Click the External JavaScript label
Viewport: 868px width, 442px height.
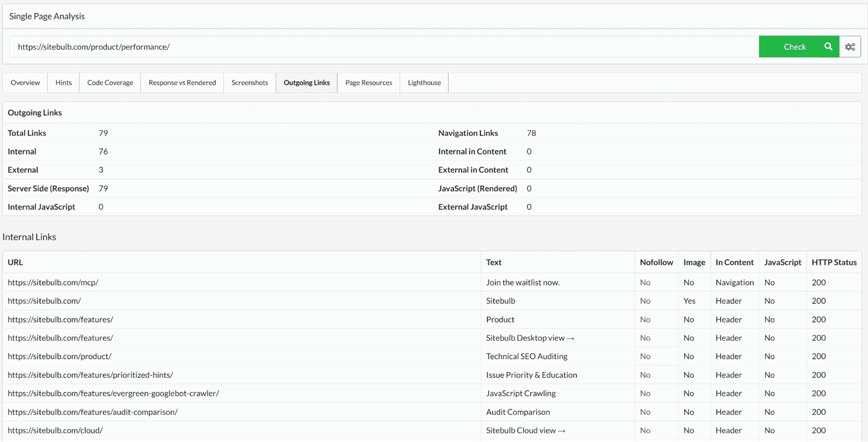coord(473,207)
